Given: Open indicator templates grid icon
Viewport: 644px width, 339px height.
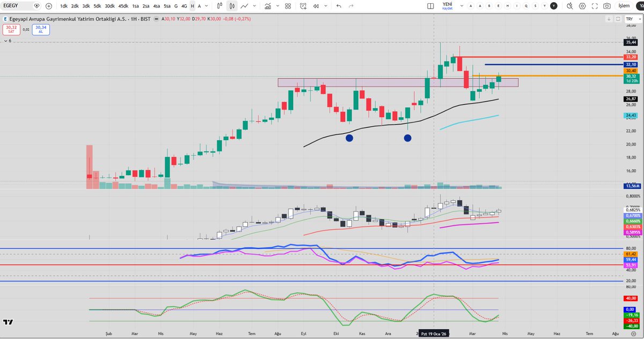Looking at the screenshot, I should [289, 6].
